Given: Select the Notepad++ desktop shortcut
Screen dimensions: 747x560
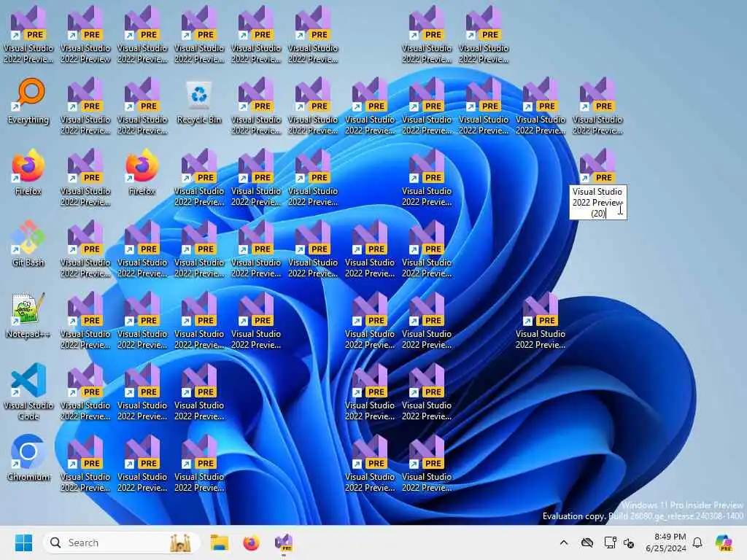Looking at the screenshot, I should click(28, 315).
